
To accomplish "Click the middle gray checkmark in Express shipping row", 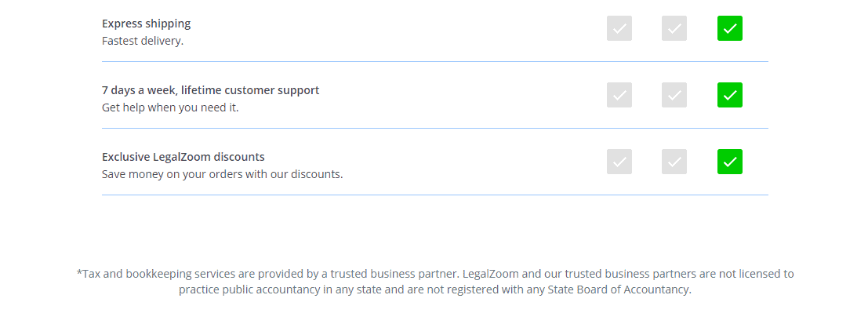I will click(x=674, y=28).
